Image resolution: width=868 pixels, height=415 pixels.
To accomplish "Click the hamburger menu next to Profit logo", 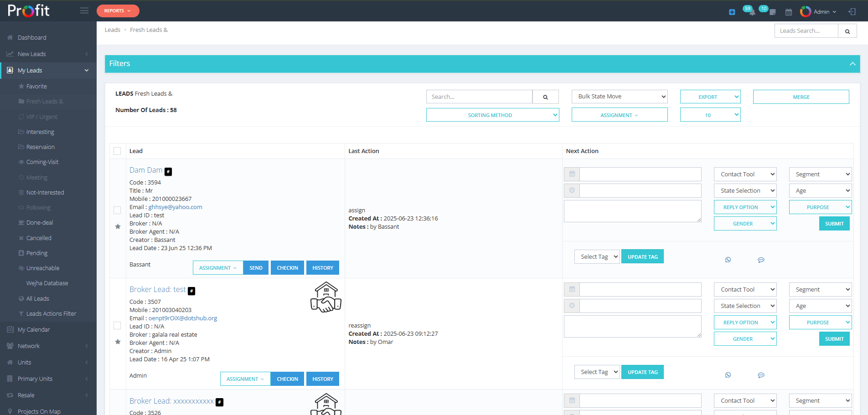I will (84, 10).
